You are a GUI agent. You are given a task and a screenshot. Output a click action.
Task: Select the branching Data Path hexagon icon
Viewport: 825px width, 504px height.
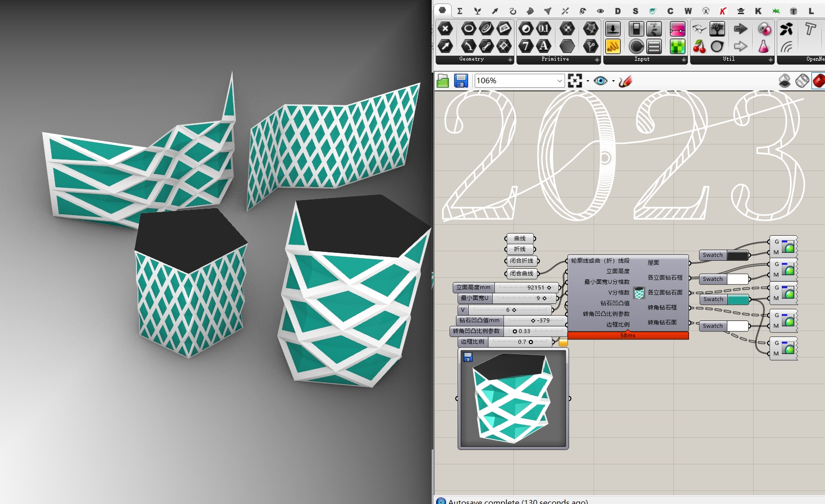(591, 46)
